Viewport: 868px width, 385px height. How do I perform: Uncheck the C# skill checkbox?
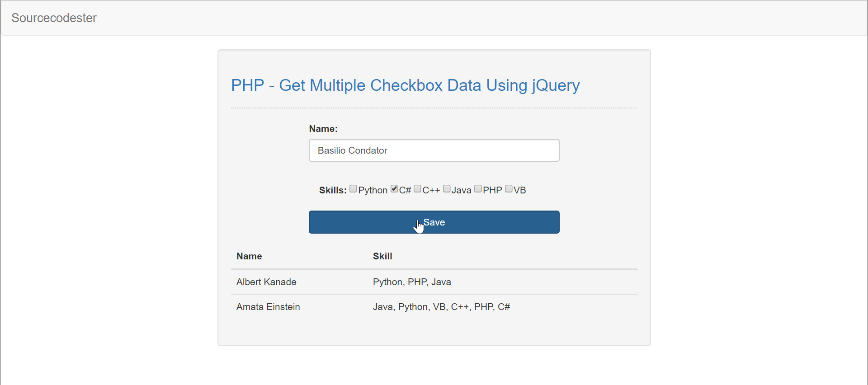point(394,189)
